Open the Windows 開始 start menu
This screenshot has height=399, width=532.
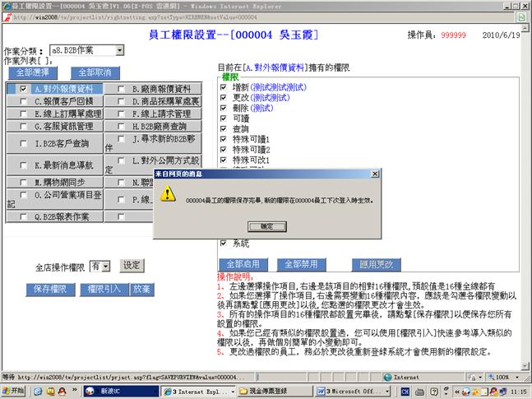15,390
